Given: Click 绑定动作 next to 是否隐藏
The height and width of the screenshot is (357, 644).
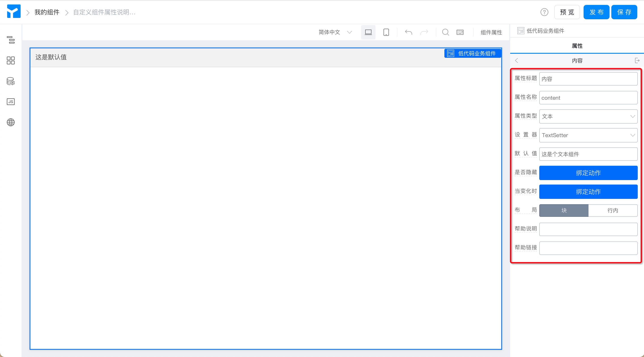Looking at the screenshot, I should (x=588, y=173).
